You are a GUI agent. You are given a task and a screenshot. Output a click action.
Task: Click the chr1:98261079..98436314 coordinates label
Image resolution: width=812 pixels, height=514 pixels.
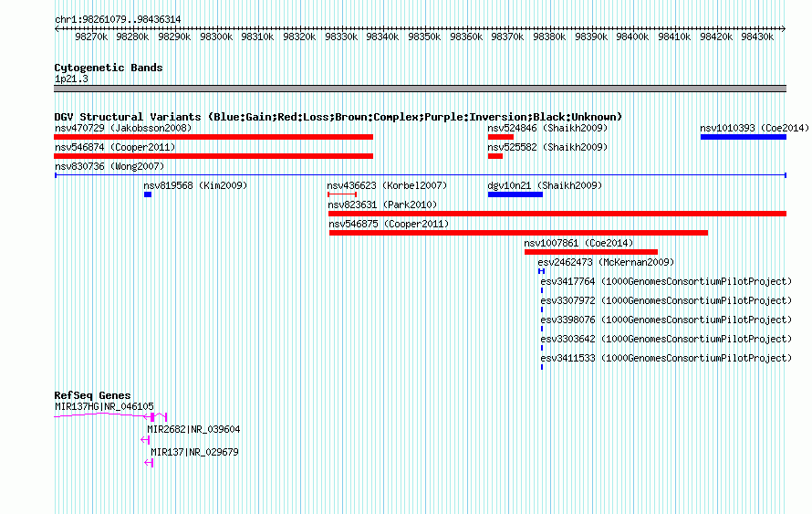pos(118,20)
